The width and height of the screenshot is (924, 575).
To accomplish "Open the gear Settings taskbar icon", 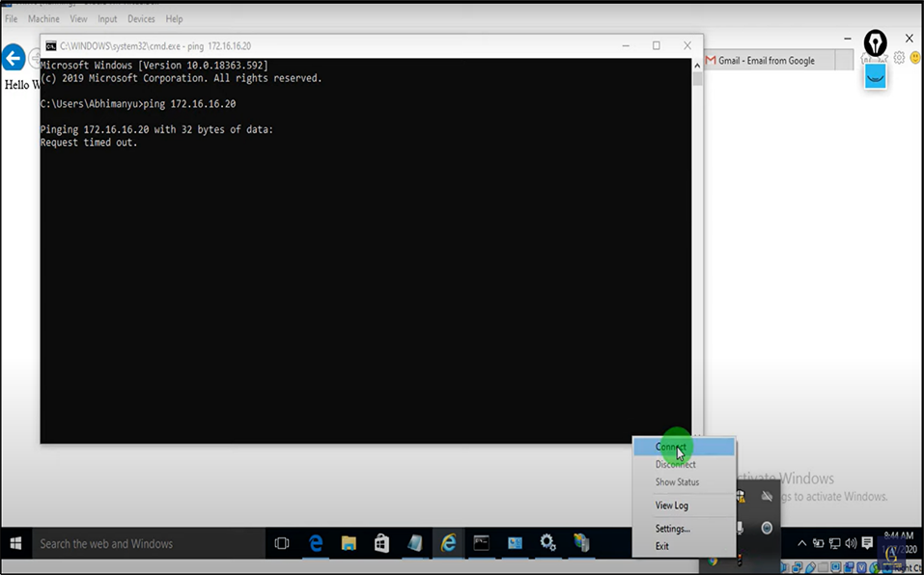I will pyautogui.click(x=547, y=543).
